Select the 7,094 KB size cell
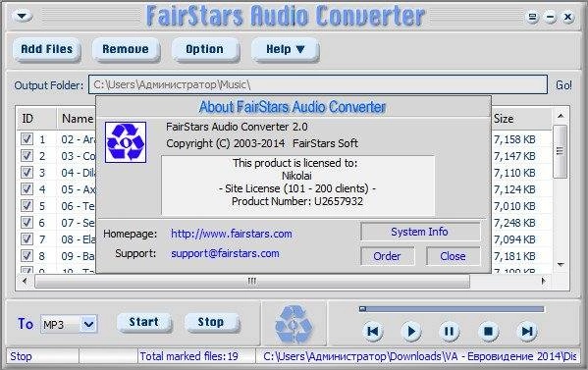This screenshot has height=370, width=588. (514, 239)
